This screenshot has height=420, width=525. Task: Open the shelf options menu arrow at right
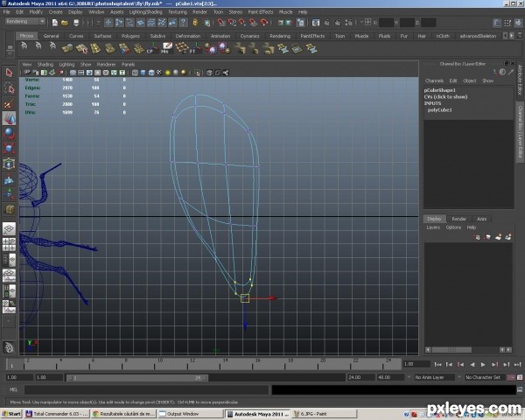(x=520, y=35)
